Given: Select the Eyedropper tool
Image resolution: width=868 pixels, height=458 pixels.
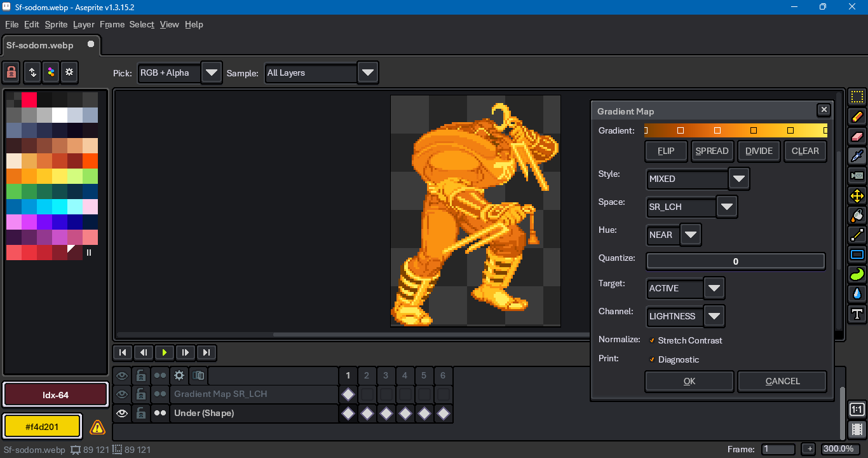Looking at the screenshot, I should [857, 156].
